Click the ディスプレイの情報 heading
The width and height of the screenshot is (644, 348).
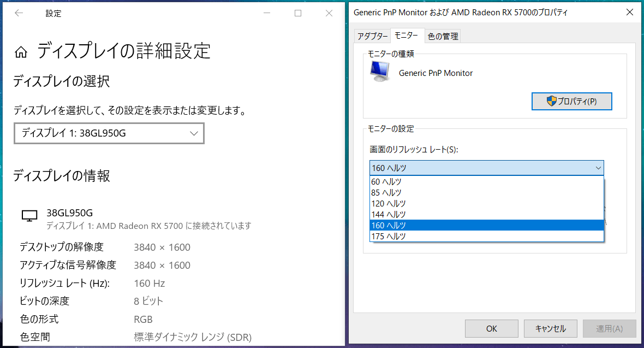tap(62, 176)
